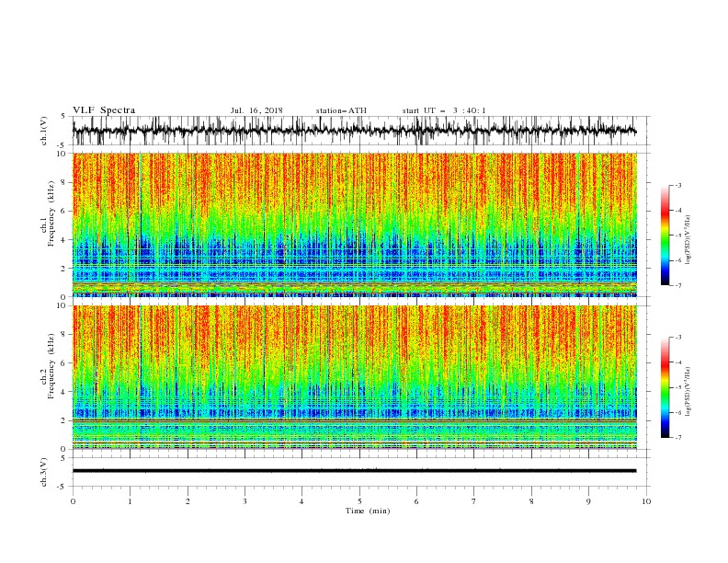Click inside the ch.1 spectrogram panel
The width and height of the screenshot is (728, 563).
[354, 224]
